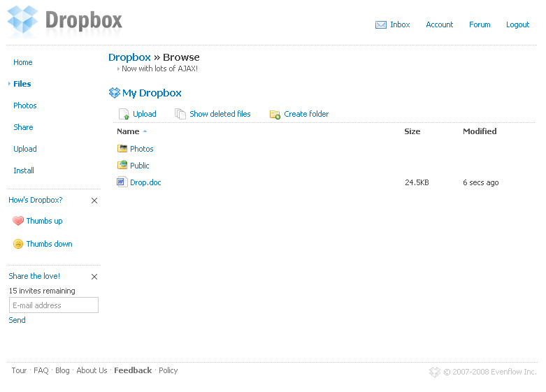Screen dimensions: 546x392
Task: Click Create folder text link
Action: [x=306, y=114]
